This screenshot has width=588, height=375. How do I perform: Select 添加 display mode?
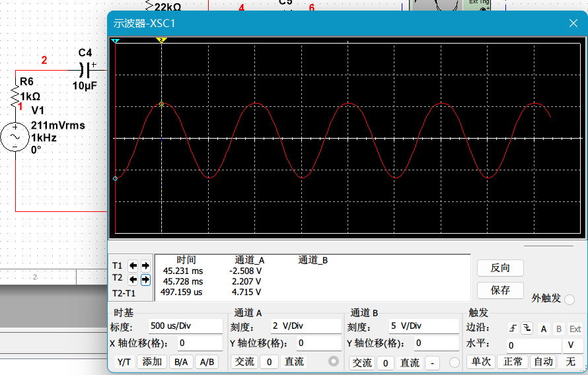pyautogui.click(x=152, y=362)
